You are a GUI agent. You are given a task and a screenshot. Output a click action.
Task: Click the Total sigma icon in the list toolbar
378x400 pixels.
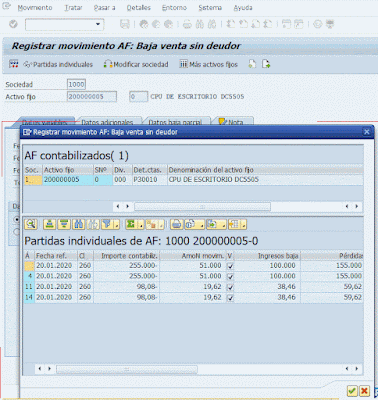click(131, 224)
